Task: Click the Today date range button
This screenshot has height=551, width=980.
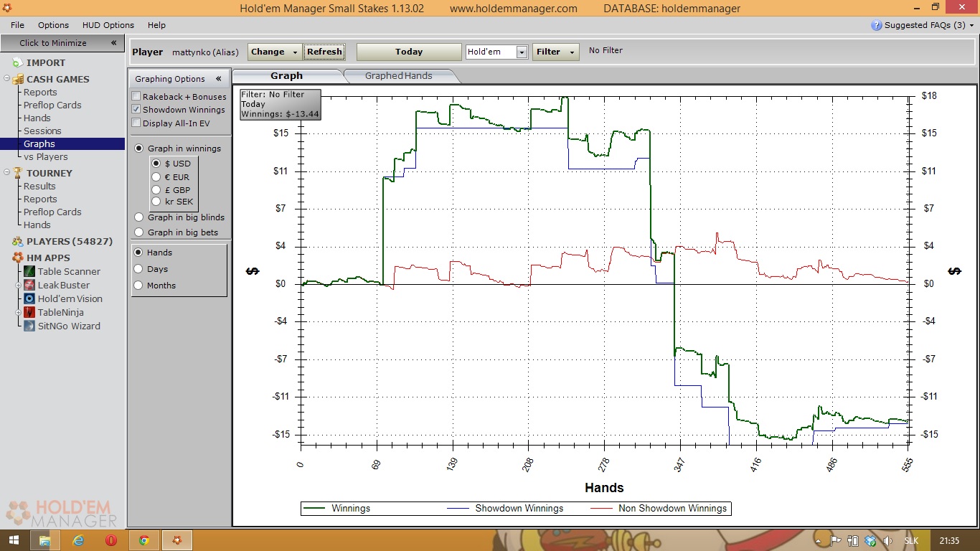Action: point(409,52)
